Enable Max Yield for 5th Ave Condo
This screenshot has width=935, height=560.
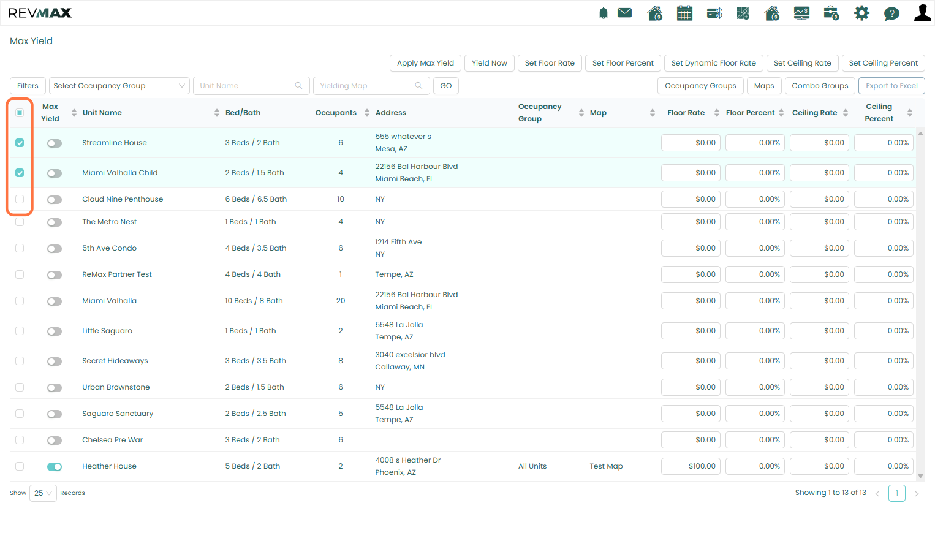55,249
